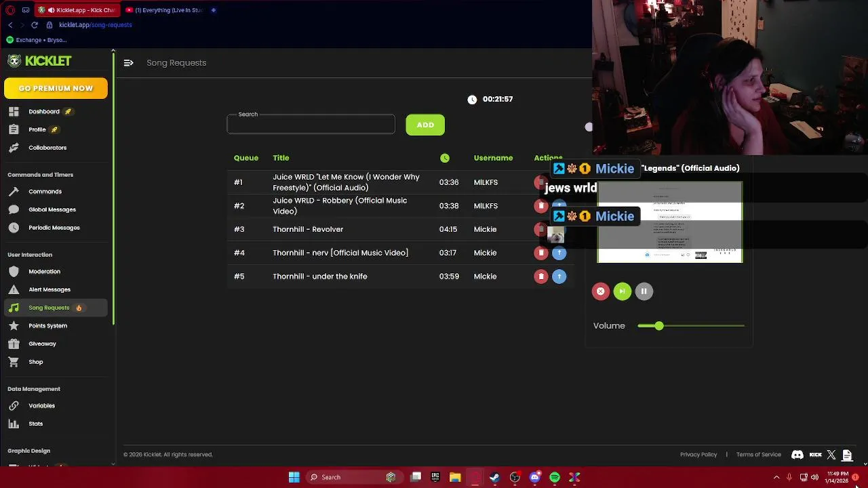This screenshot has width=868, height=488.
Task: Open Moderation shield item
Action: coord(44,272)
